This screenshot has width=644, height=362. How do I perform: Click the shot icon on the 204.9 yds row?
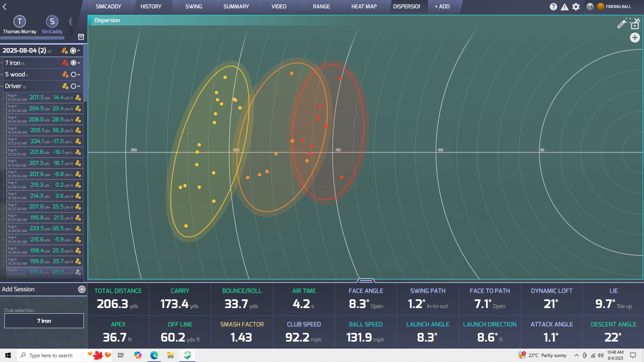click(78, 109)
